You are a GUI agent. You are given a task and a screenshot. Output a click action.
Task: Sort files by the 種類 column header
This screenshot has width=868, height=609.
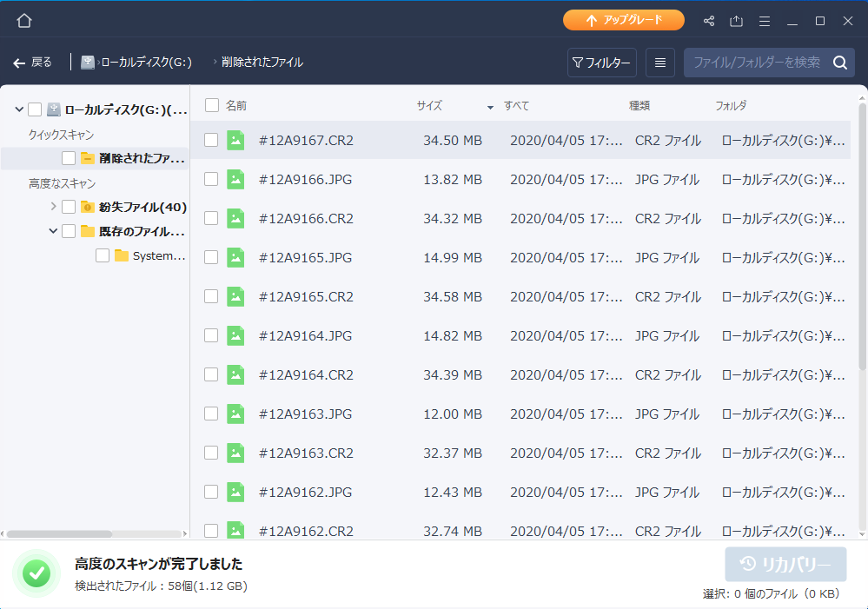pyautogui.click(x=639, y=106)
